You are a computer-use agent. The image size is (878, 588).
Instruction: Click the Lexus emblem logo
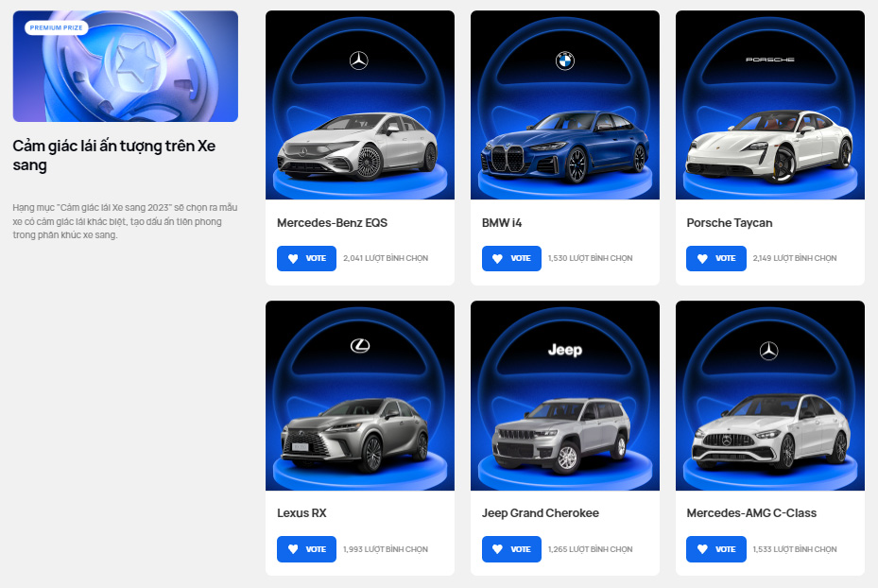click(360, 346)
